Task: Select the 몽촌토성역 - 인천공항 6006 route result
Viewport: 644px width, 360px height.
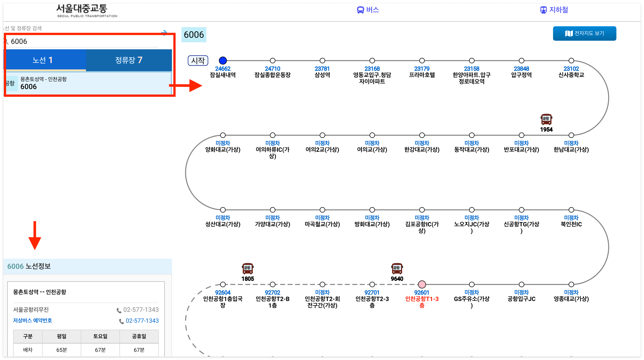Action: pos(88,83)
